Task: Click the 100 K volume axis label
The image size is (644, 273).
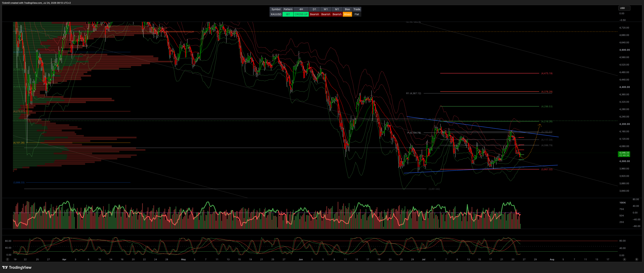Action: point(623,203)
